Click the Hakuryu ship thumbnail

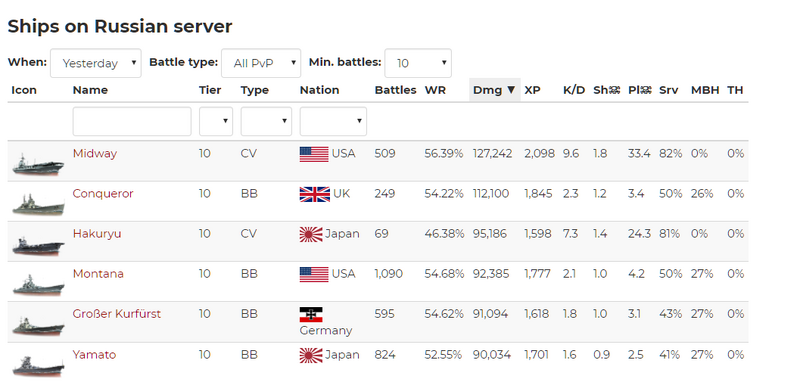tap(38, 246)
